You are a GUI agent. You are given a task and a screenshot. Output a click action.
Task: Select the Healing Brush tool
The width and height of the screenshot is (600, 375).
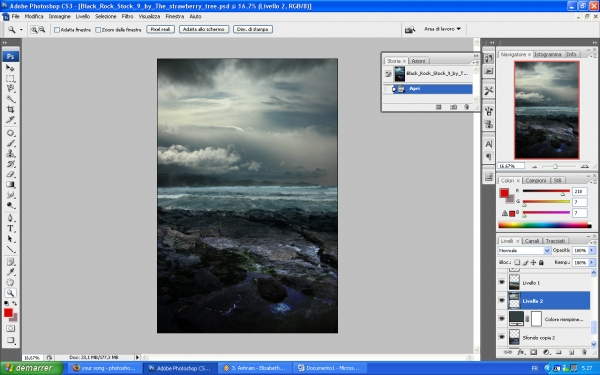click(x=10, y=133)
